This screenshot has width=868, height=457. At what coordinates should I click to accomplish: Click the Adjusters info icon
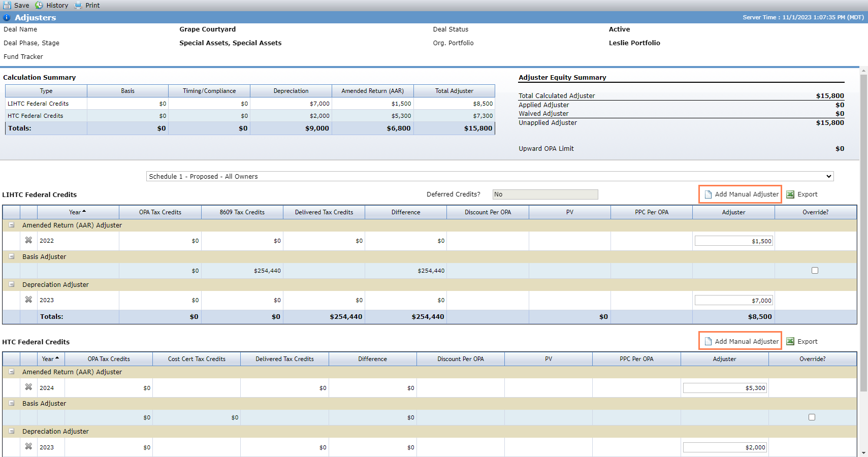(x=7, y=17)
